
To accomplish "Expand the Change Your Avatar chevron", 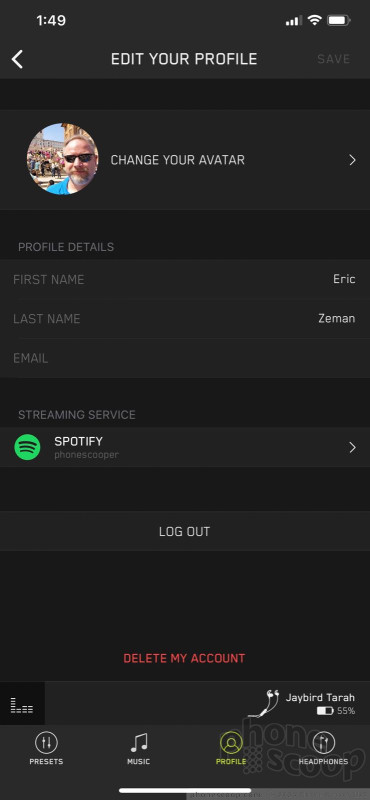I will pos(352,160).
